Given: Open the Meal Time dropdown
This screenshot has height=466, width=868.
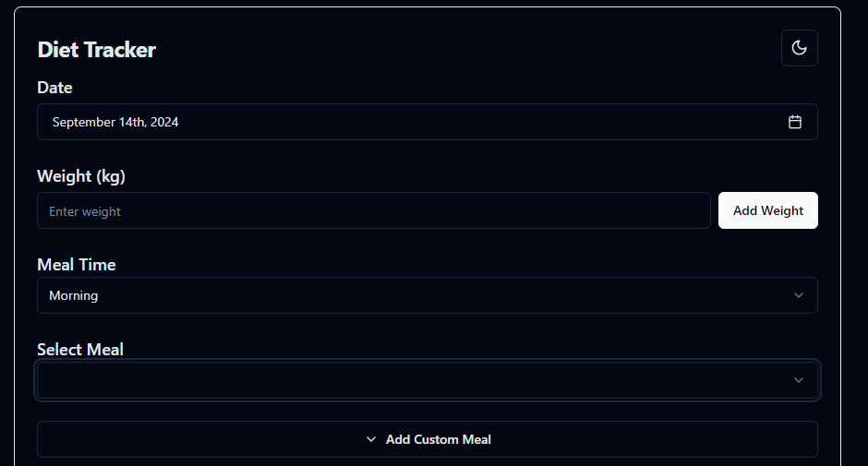Looking at the screenshot, I should pos(427,295).
